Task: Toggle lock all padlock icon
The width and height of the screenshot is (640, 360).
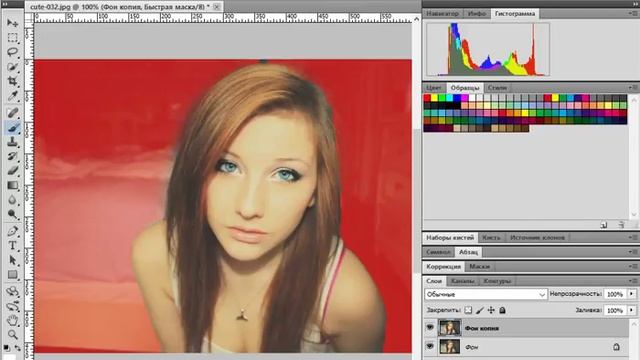Action: [x=502, y=311]
